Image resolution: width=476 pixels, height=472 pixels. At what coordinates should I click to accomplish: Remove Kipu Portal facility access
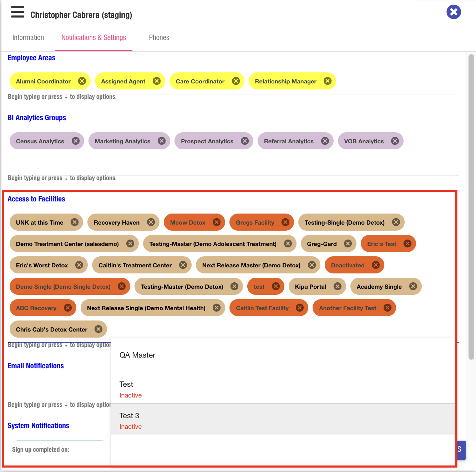click(x=337, y=286)
